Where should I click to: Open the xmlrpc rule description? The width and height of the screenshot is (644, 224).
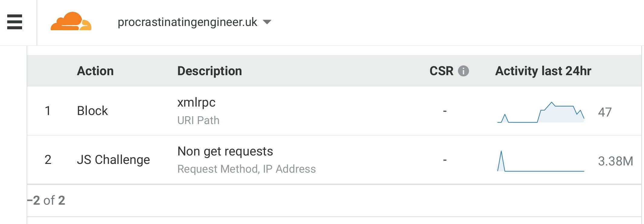point(196,103)
